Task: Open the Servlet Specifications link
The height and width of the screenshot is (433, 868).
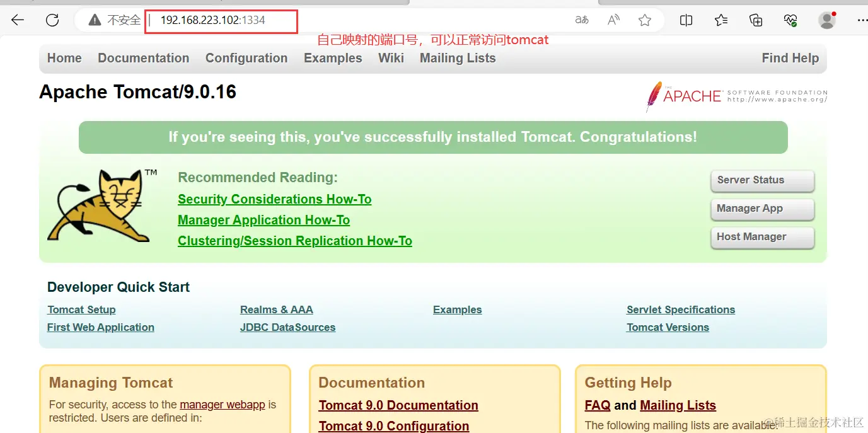Action: (x=681, y=309)
